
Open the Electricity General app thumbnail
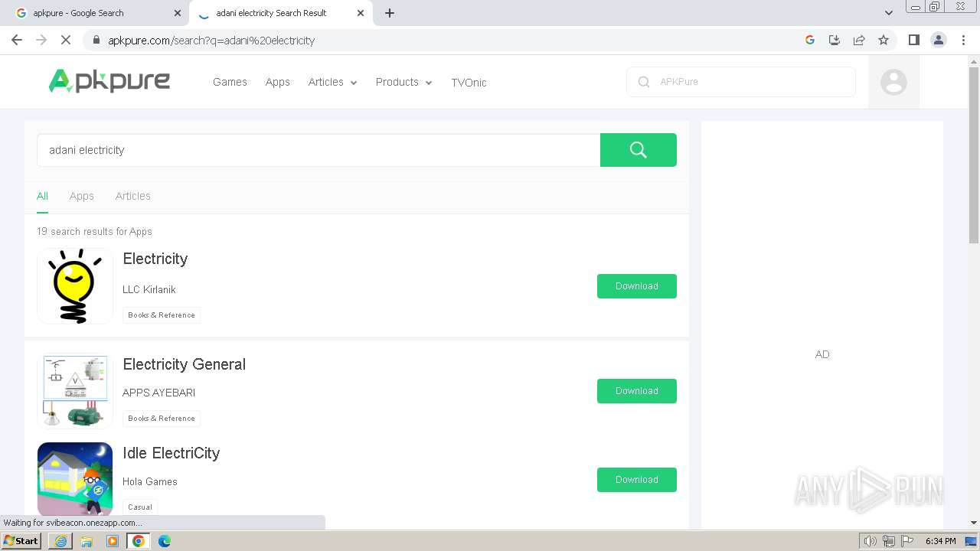pos(75,391)
